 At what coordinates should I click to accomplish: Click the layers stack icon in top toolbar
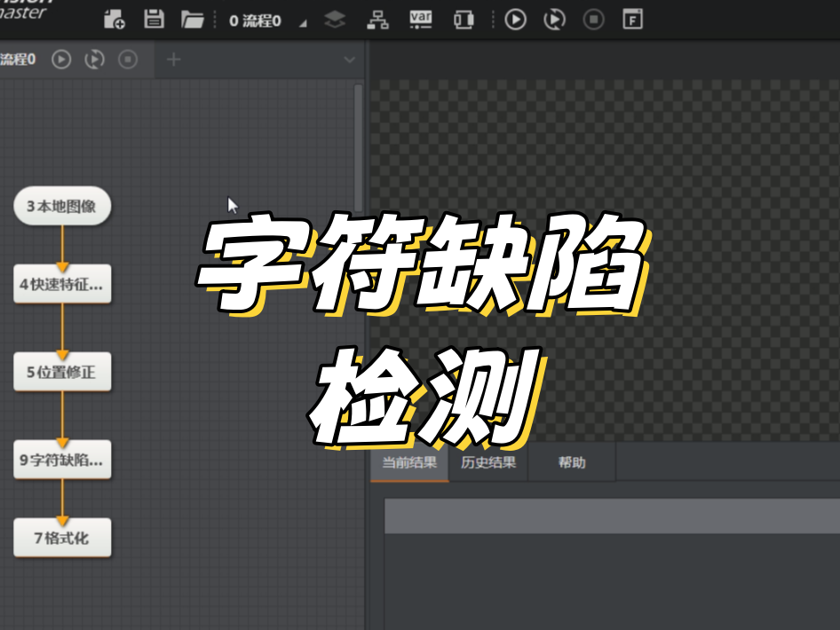[x=335, y=20]
